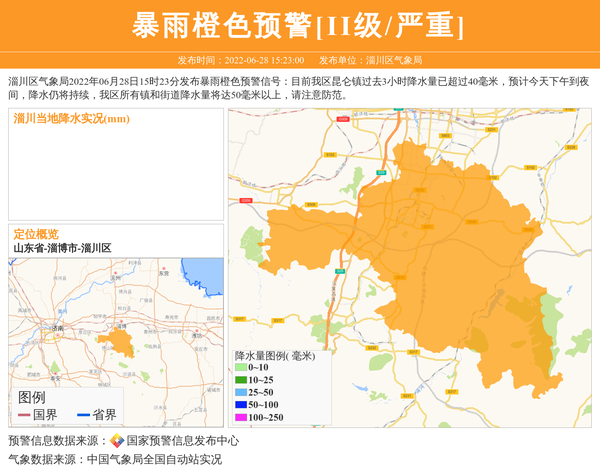Click the 100~250 magenta legend swatch
The height and width of the screenshot is (471, 600).
tap(241, 417)
